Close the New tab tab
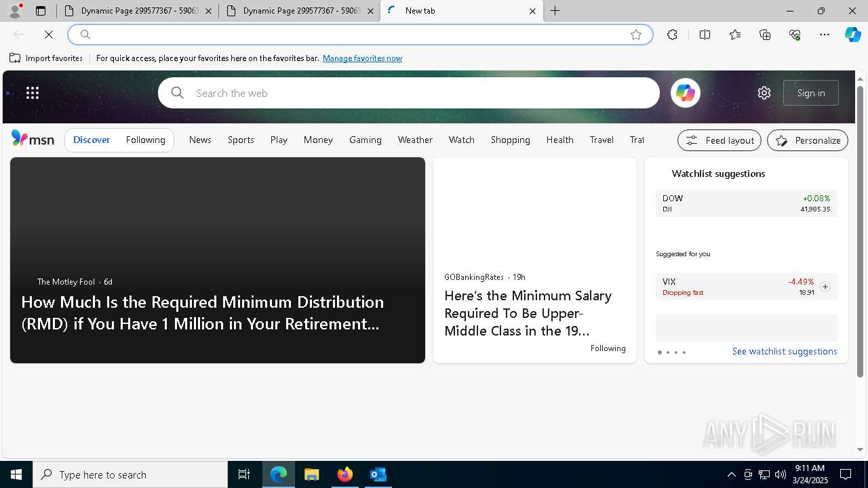 point(532,11)
